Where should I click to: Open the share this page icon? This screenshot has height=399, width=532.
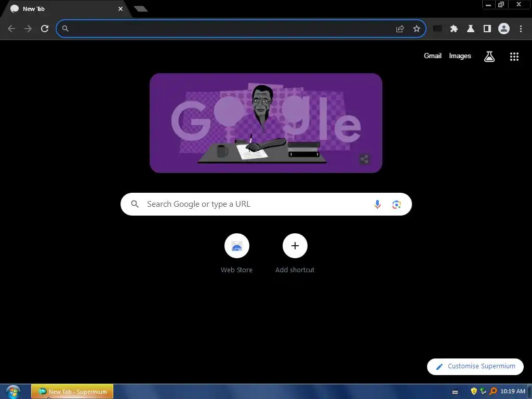click(400, 29)
